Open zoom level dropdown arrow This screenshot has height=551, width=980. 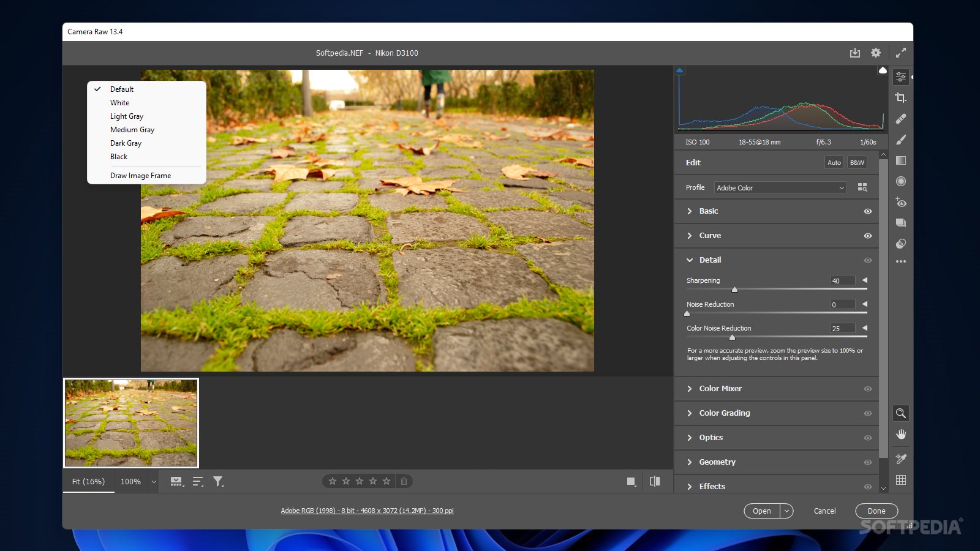tap(154, 482)
